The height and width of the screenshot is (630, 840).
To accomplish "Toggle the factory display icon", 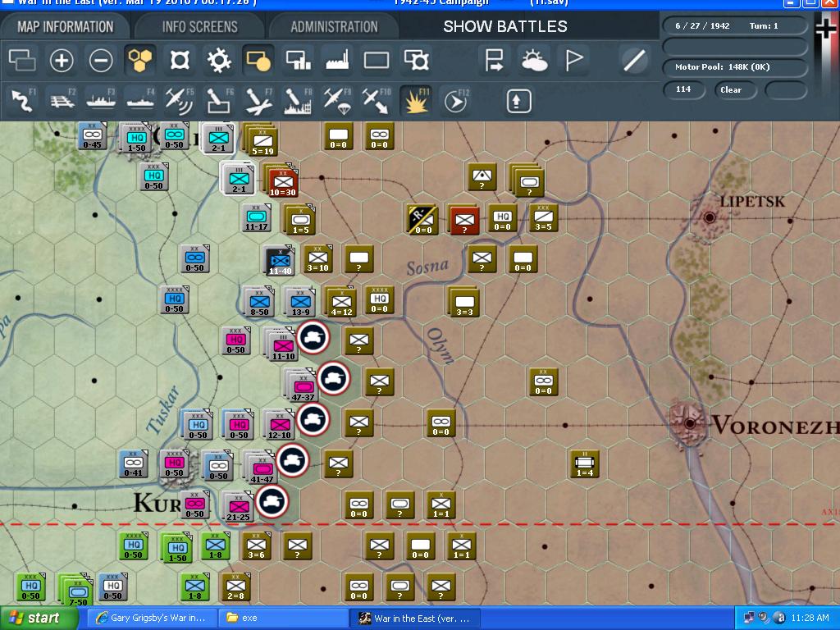I will [337, 60].
